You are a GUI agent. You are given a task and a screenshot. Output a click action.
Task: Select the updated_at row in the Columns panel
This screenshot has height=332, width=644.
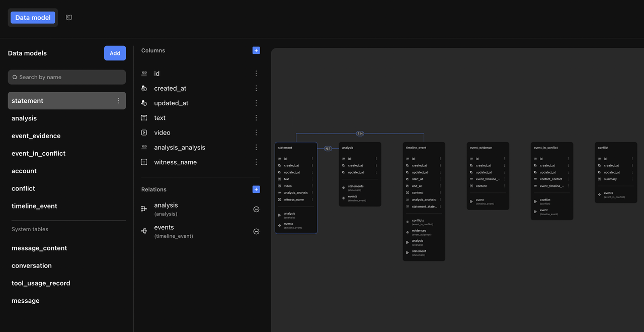tap(200, 103)
